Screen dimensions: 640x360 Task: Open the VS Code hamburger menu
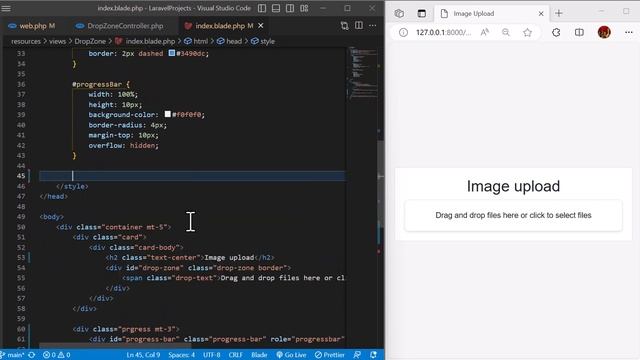6,8
